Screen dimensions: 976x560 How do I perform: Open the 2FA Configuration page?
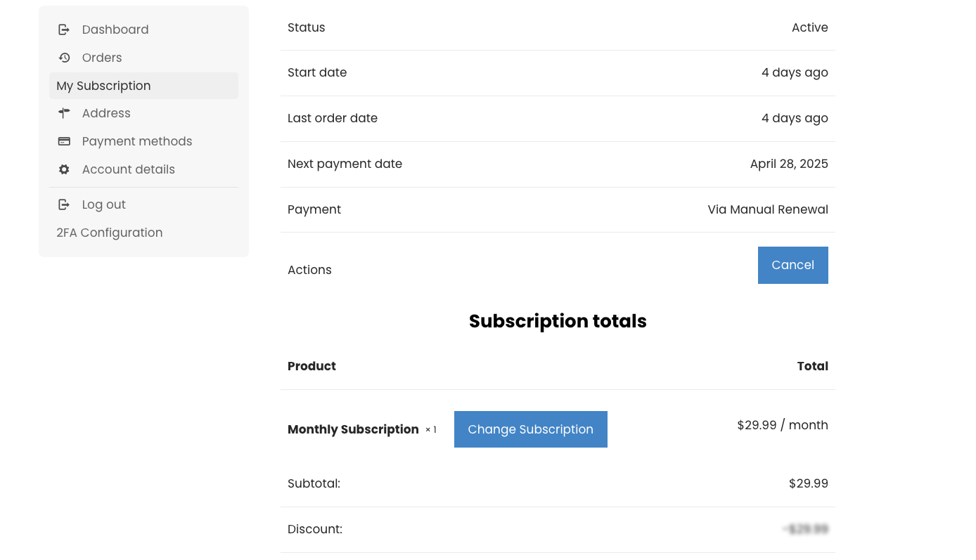(110, 233)
